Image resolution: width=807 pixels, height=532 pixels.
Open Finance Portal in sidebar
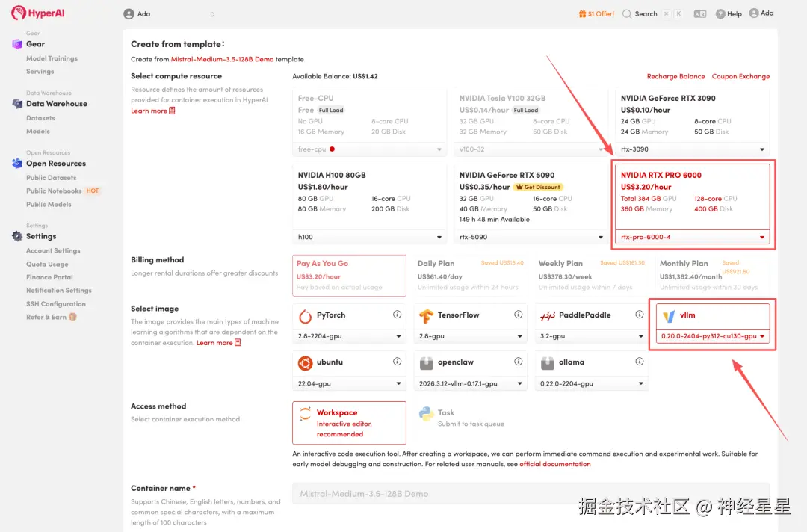(49, 277)
